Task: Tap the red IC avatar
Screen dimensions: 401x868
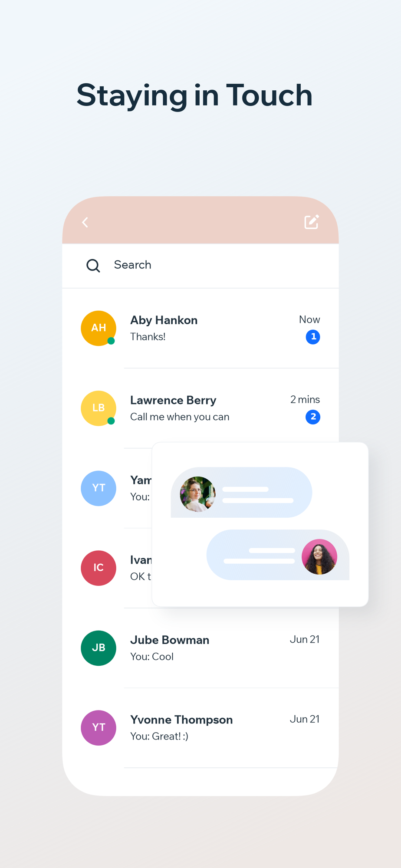Action: pos(99,568)
